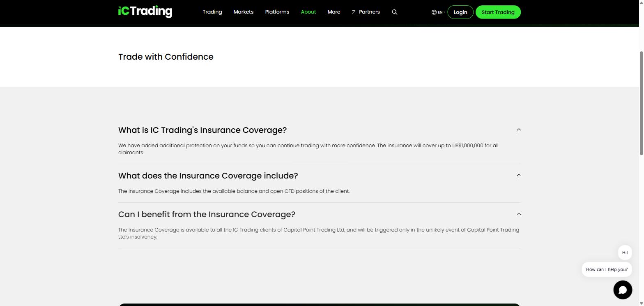
Task: Open the Trading menu
Action: pyautogui.click(x=212, y=12)
